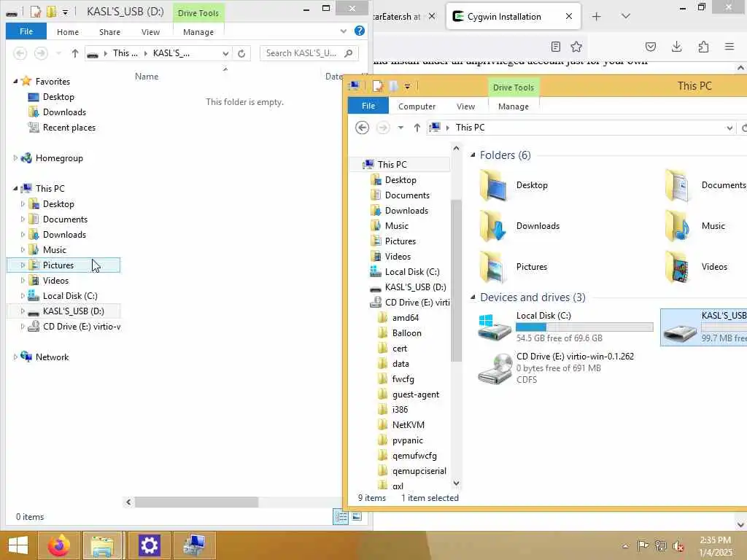
Task: Close the Cygwin Installation tab
Action: [x=569, y=17]
